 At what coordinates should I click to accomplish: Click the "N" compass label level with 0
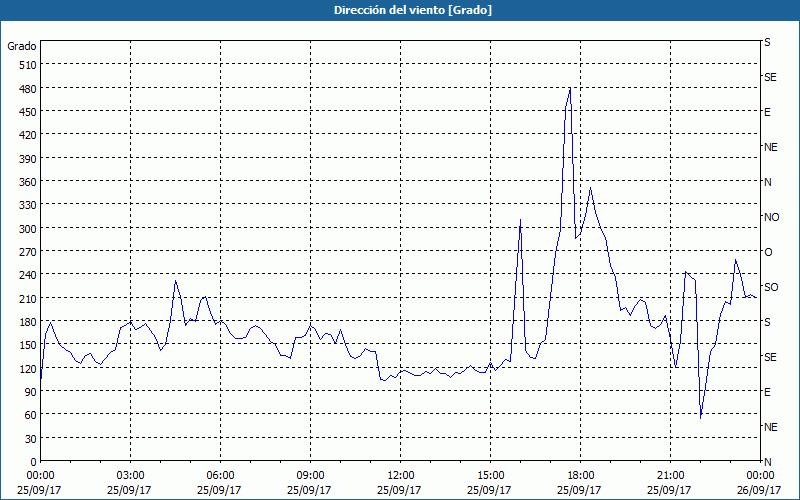pos(768,462)
